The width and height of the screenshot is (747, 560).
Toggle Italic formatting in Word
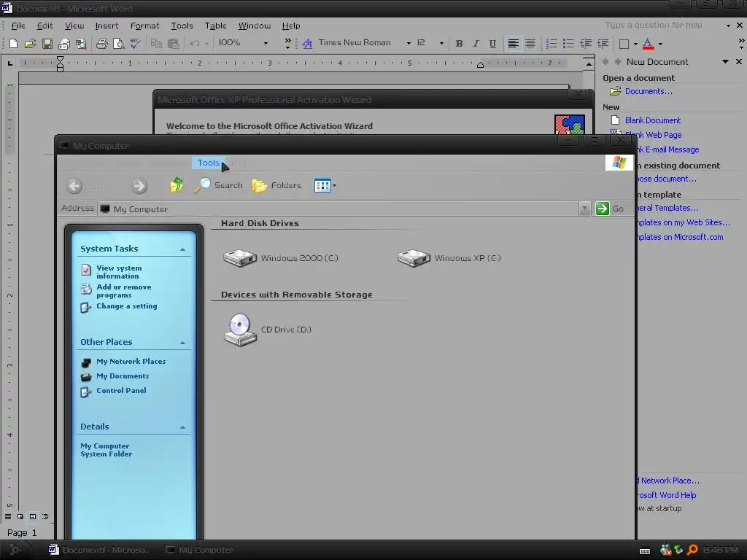tap(476, 44)
